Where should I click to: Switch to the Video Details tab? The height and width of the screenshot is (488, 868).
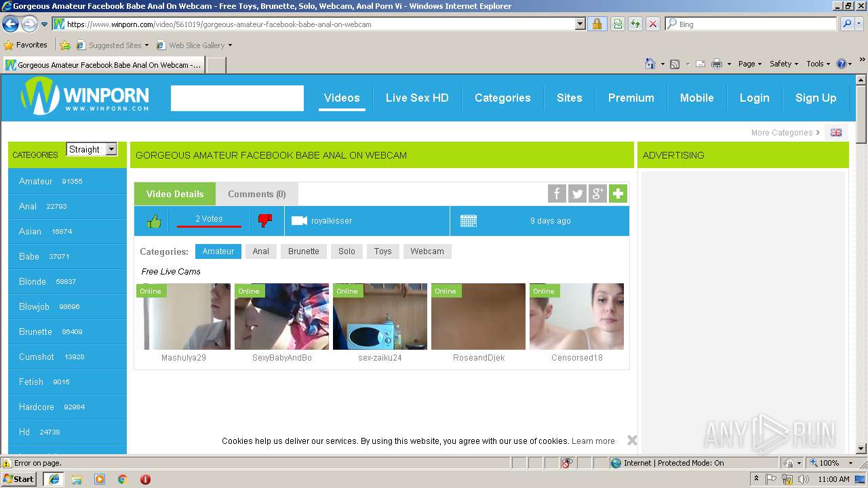tap(175, 194)
